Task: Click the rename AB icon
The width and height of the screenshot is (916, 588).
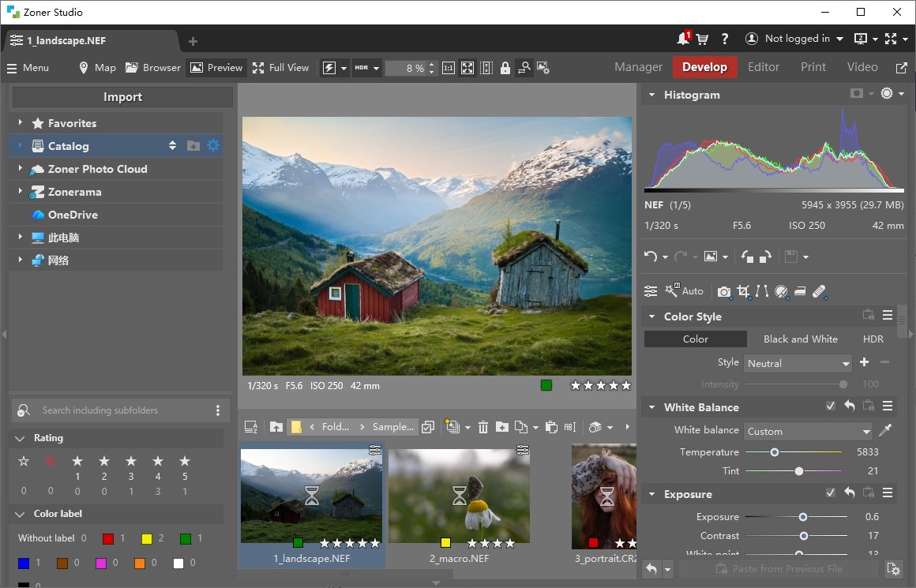Action: point(570,428)
